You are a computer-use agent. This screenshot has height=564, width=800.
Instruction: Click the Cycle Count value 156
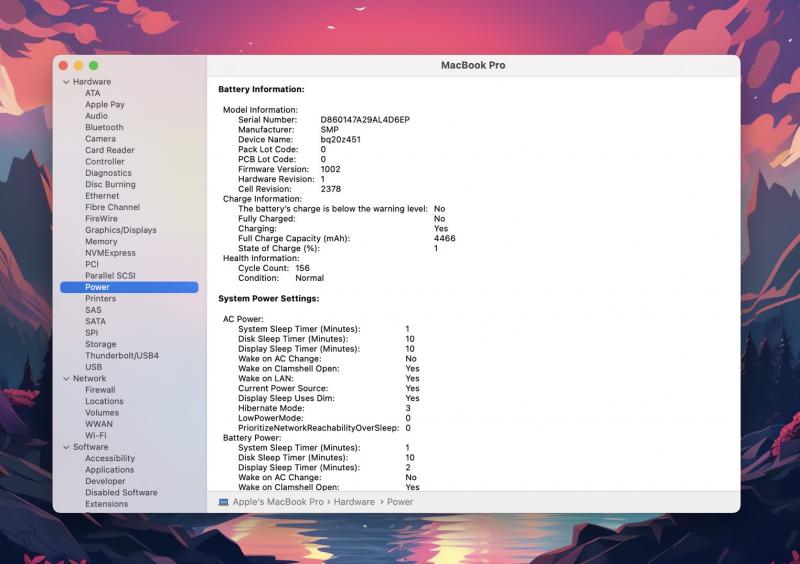pos(303,268)
